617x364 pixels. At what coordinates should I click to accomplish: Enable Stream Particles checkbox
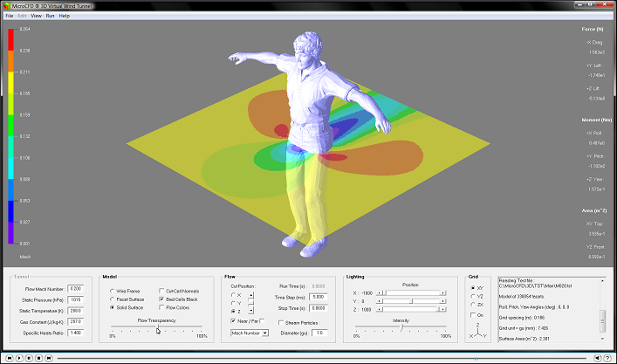[281, 323]
